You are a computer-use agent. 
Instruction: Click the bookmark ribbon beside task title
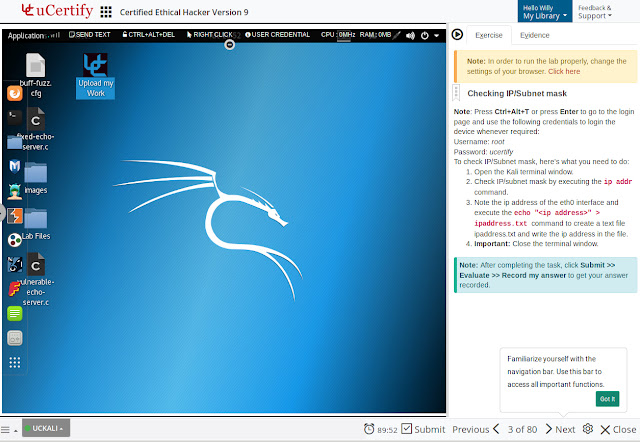coord(456,93)
